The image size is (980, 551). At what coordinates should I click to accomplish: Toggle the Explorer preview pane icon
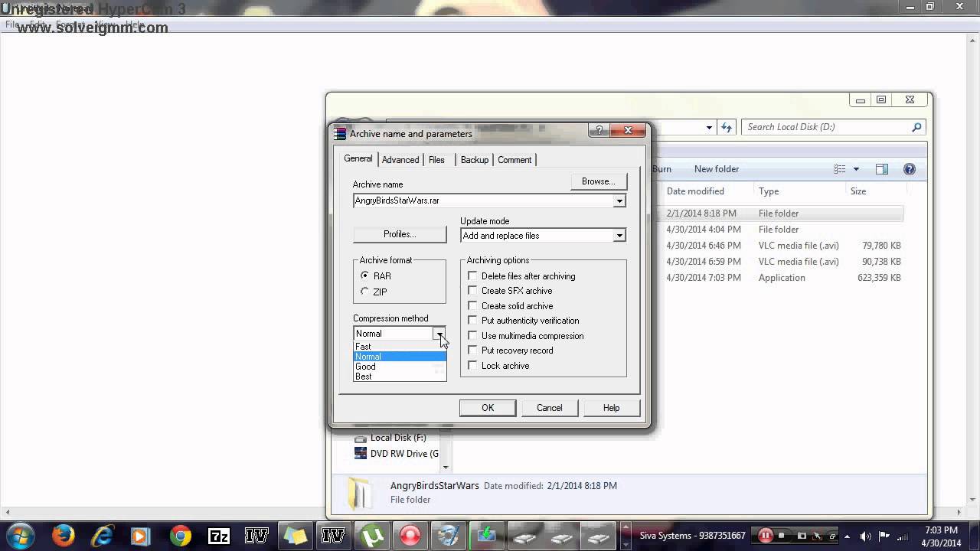[x=882, y=169]
